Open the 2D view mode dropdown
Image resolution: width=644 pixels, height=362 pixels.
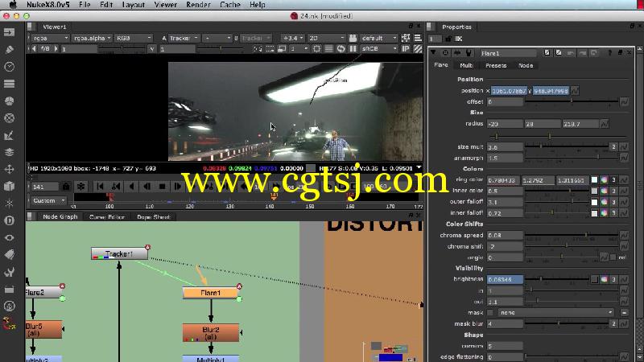(326, 38)
